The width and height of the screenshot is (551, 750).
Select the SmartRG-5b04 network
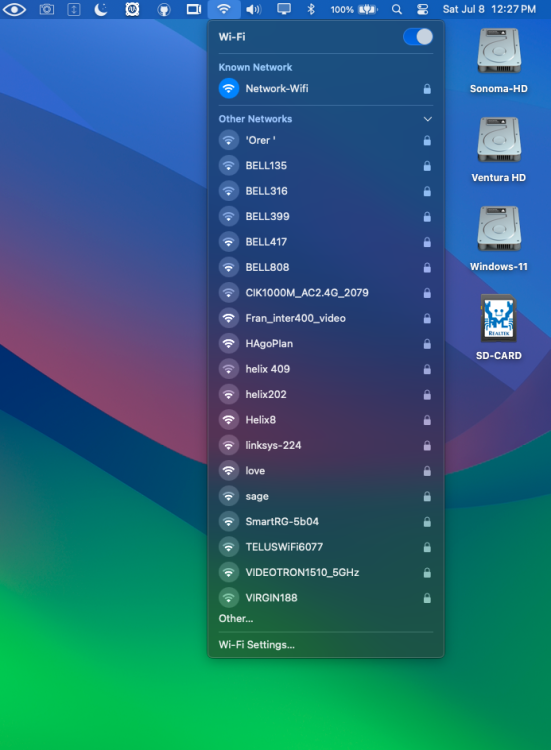point(326,521)
